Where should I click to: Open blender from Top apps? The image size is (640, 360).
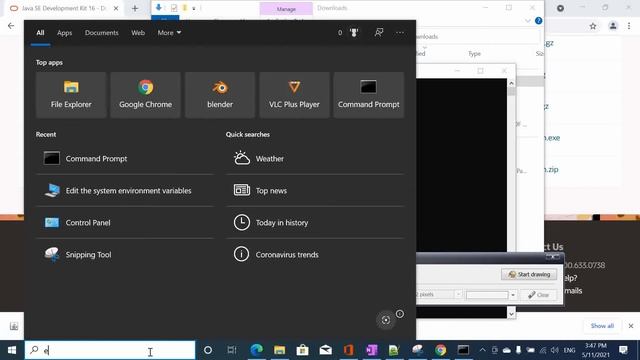[220, 95]
